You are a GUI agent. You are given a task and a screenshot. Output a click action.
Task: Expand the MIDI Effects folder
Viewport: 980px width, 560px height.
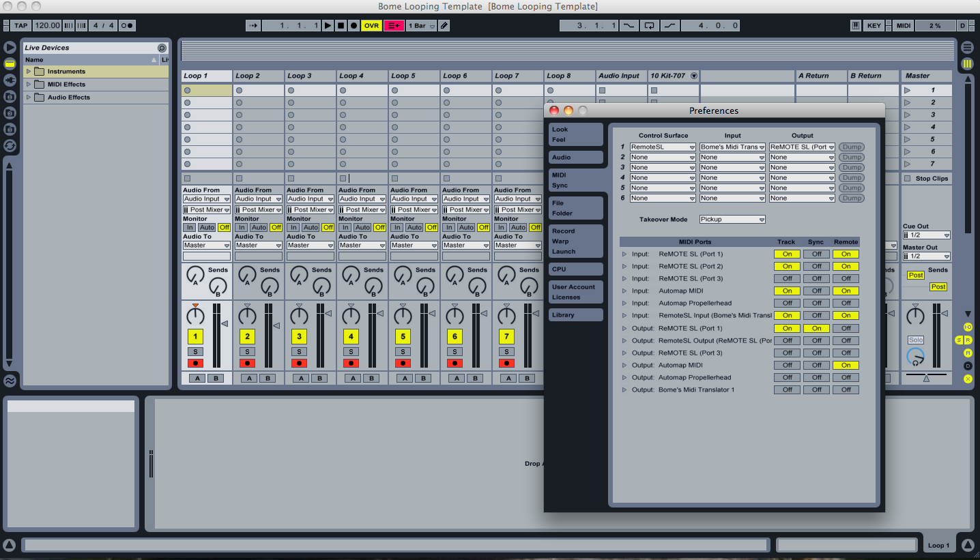point(29,84)
